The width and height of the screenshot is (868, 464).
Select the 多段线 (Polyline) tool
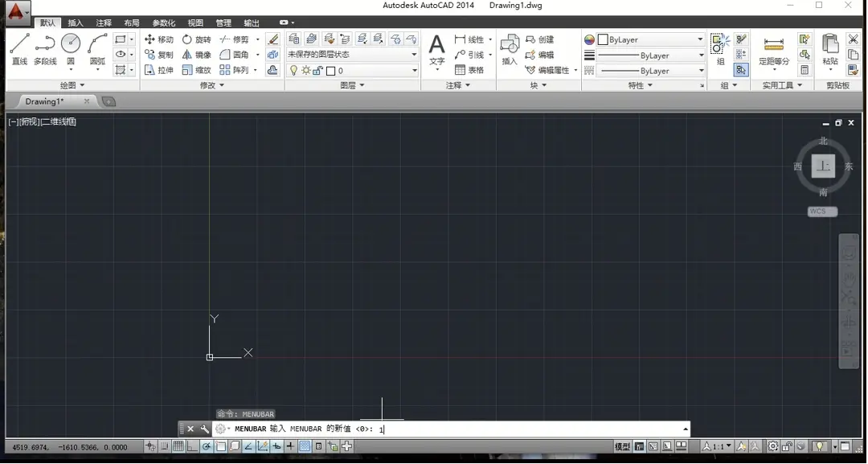tap(45, 49)
